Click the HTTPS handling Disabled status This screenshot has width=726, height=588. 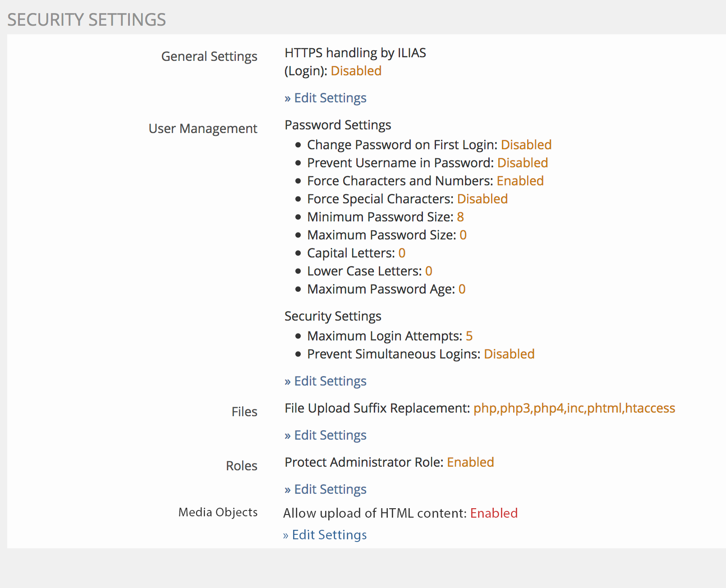[x=356, y=71]
